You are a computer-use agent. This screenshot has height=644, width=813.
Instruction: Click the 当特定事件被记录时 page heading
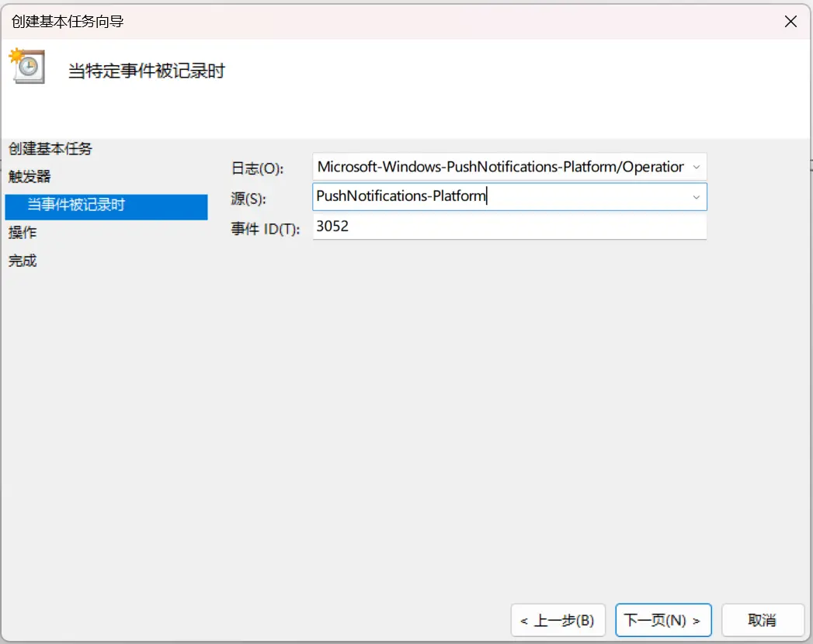tap(147, 71)
